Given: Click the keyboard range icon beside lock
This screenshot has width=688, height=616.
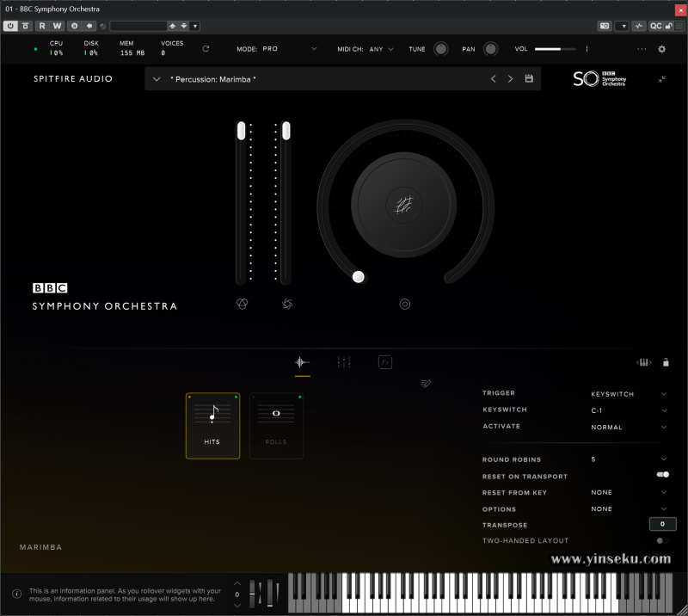Looking at the screenshot, I should [x=643, y=362].
